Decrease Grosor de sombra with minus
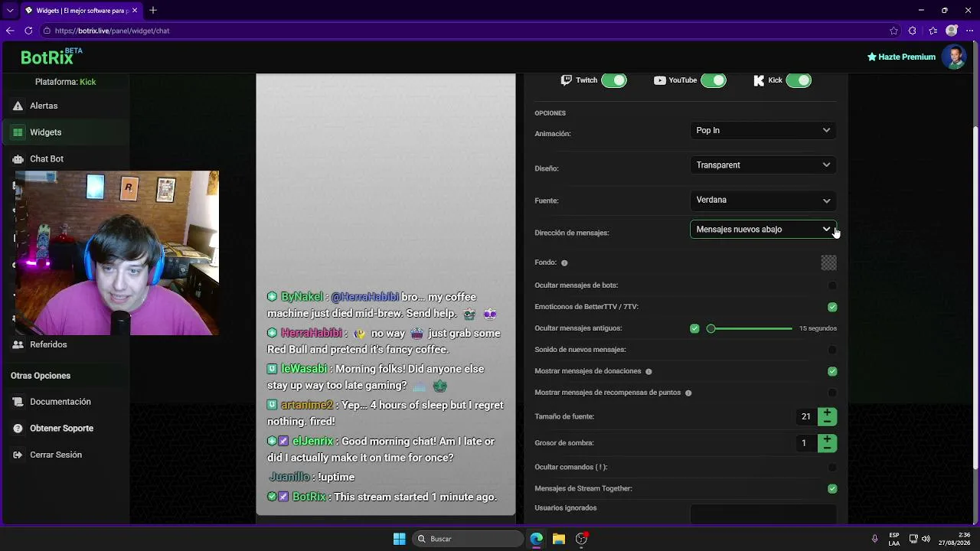 (827, 448)
